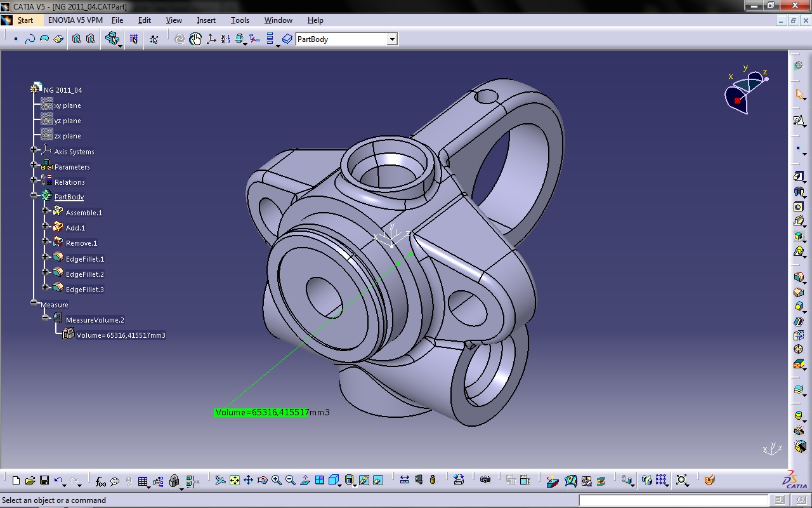Open the Insert menu

point(206,20)
